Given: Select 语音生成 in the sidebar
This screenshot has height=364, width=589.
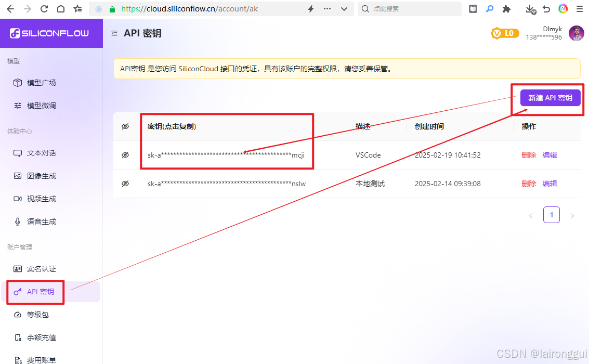Looking at the screenshot, I should point(51,222).
